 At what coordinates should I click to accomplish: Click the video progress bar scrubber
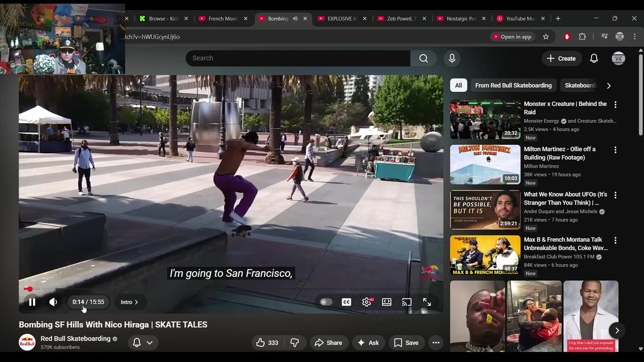pos(29,289)
